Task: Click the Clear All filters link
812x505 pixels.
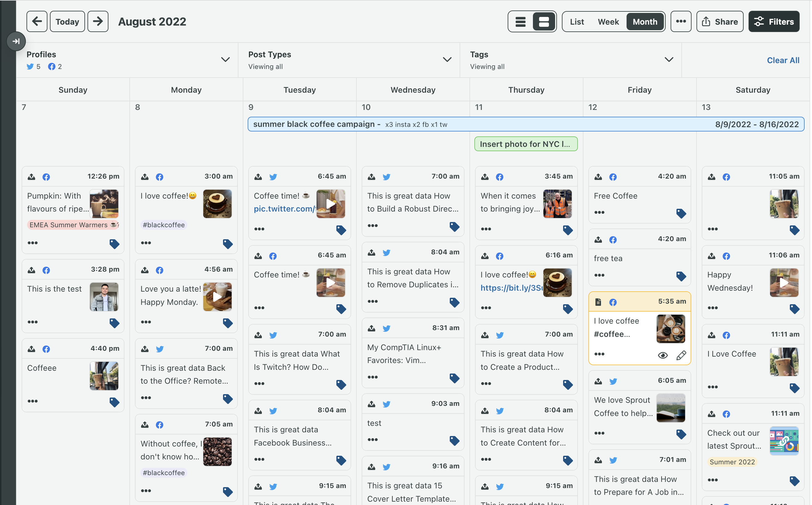Action: coord(783,60)
